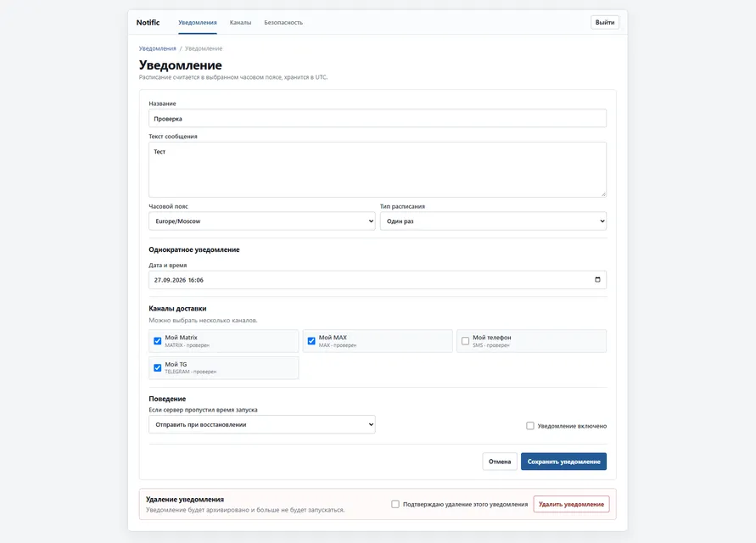This screenshot has height=543, width=756.
Task: Tick the Уведомление включено checkbox
Action: point(530,426)
